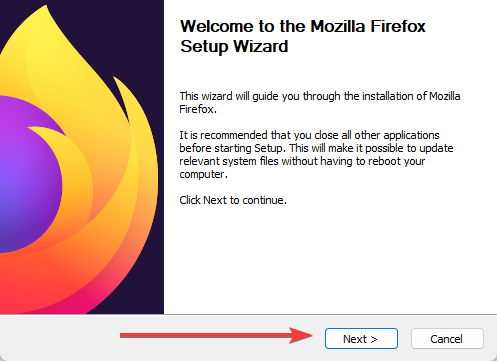497x361 pixels.
Task: Click the red arrowhead pointing at Next
Action: tap(301, 335)
